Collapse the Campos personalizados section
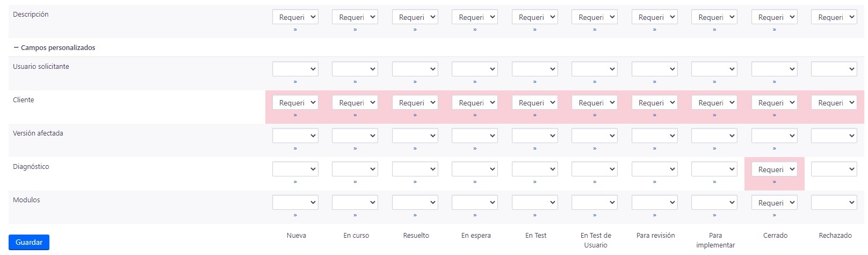 tap(16, 47)
